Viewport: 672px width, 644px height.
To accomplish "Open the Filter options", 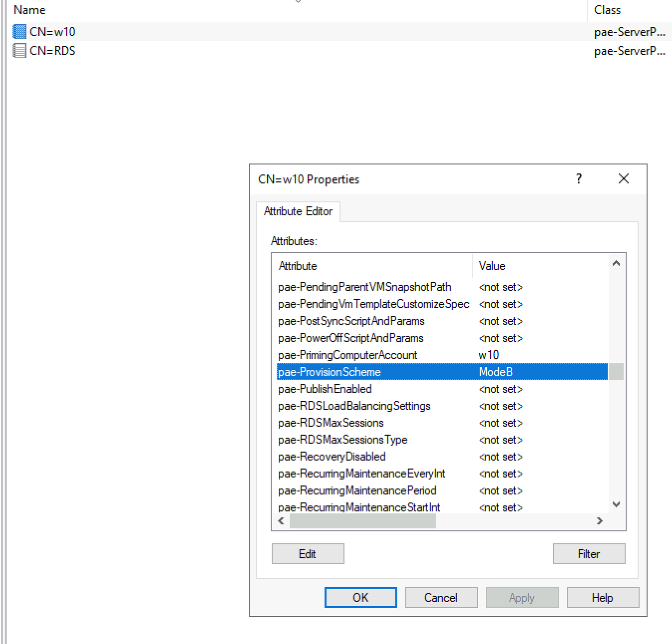I will point(589,554).
